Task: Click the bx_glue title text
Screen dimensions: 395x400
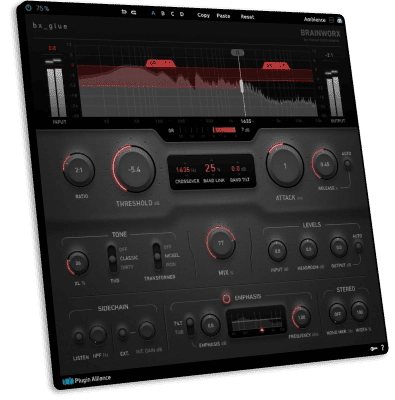Action: [50, 26]
